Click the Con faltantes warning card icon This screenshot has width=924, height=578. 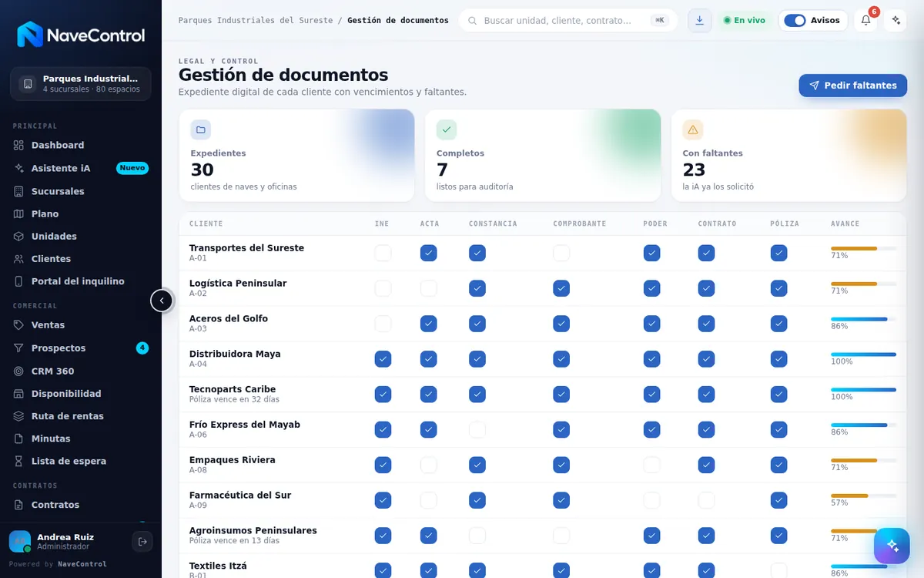(693, 129)
